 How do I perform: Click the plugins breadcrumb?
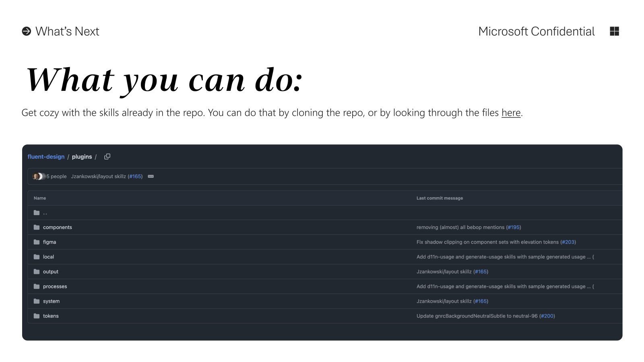82,157
